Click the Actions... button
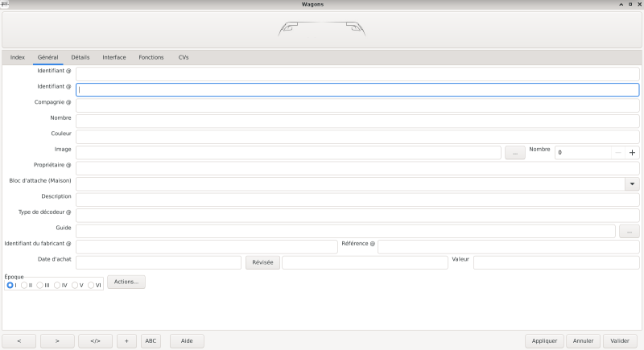This screenshot has width=644, height=350. click(126, 282)
